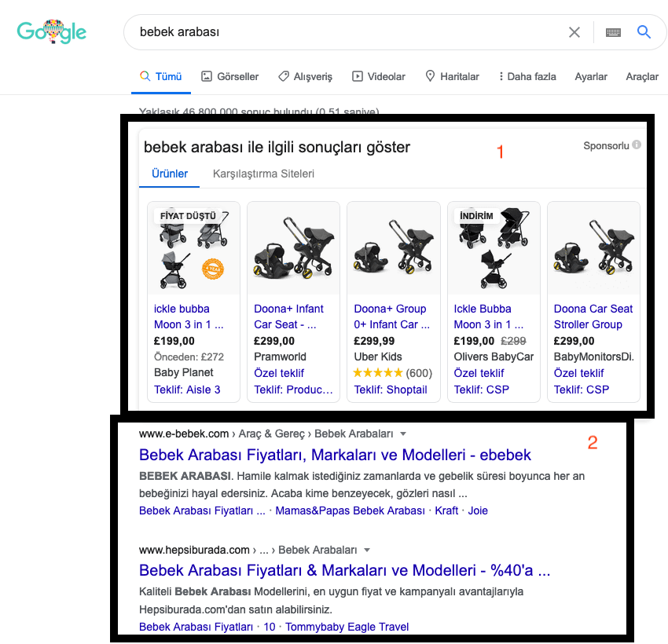Open Bebek Arabası Fiyatları ebebek result title

point(335,455)
